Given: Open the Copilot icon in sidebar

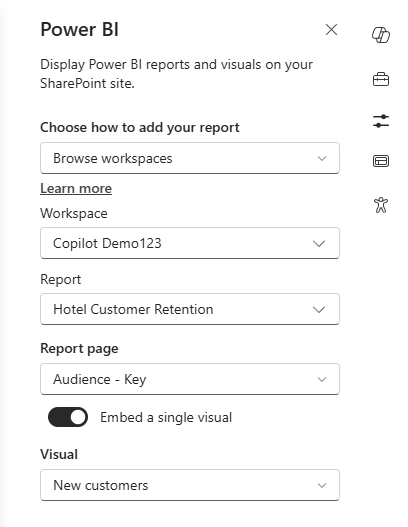Looking at the screenshot, I should point(381,35).
